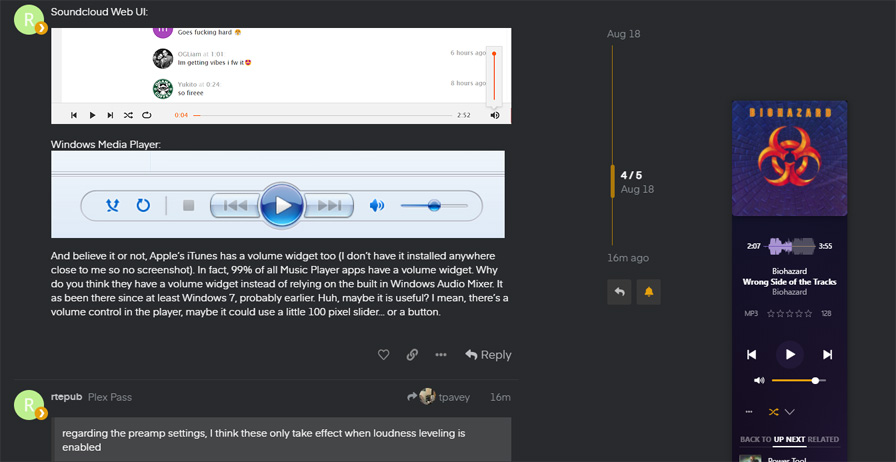Toggle the orange shuffle icon in Plexamp
896x462 pixels.
coord(773,412)
